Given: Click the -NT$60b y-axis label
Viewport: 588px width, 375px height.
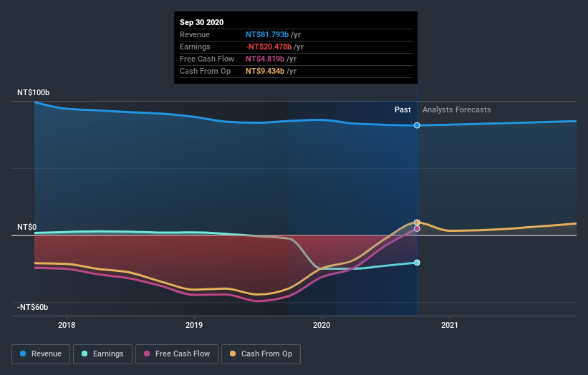Looking at the screenshot, I should (33, 307).
